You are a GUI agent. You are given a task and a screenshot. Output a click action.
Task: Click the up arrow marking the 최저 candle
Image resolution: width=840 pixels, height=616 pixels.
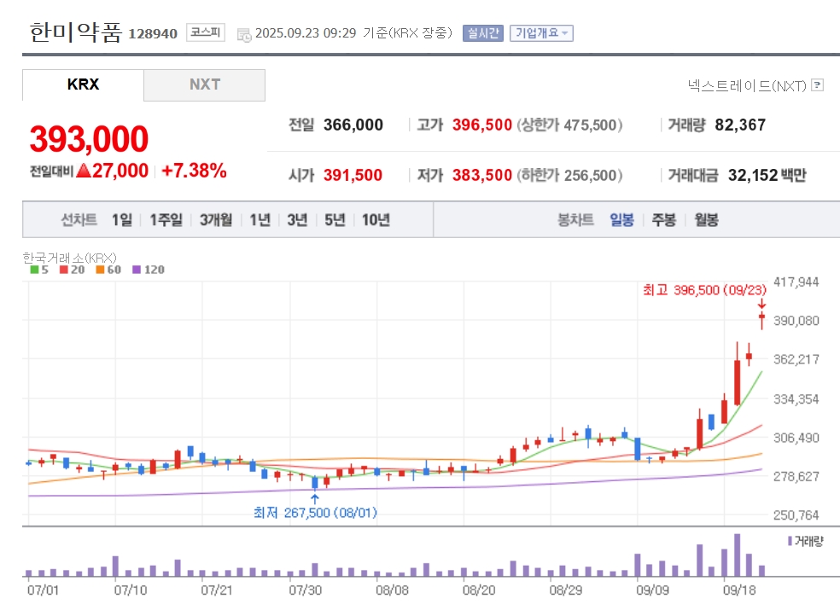tap(315, 498)
